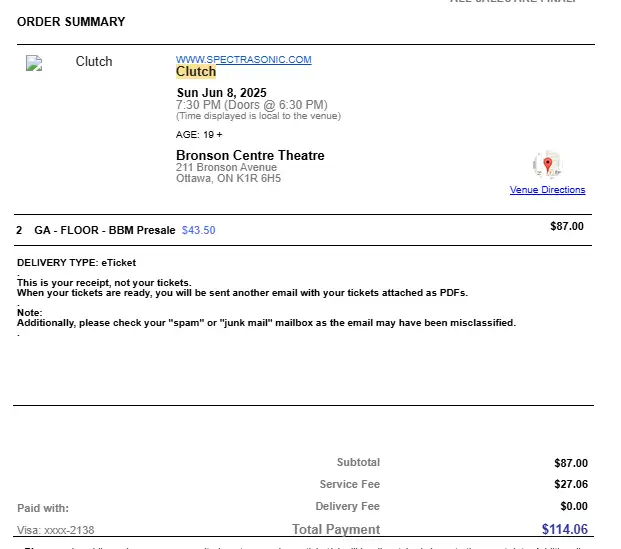
Task: Click the DELIVERY TYPE: eTicket label
Action: click(x=76, y=263)
